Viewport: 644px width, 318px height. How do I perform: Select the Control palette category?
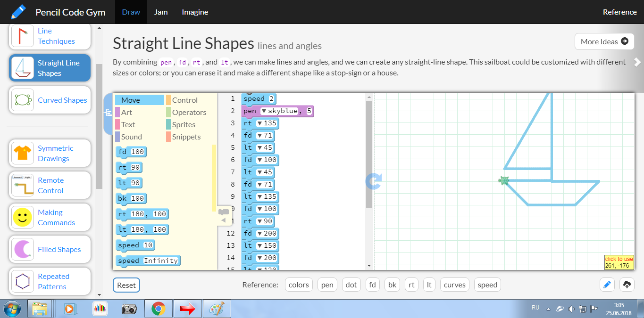click(x=191, y=100)
